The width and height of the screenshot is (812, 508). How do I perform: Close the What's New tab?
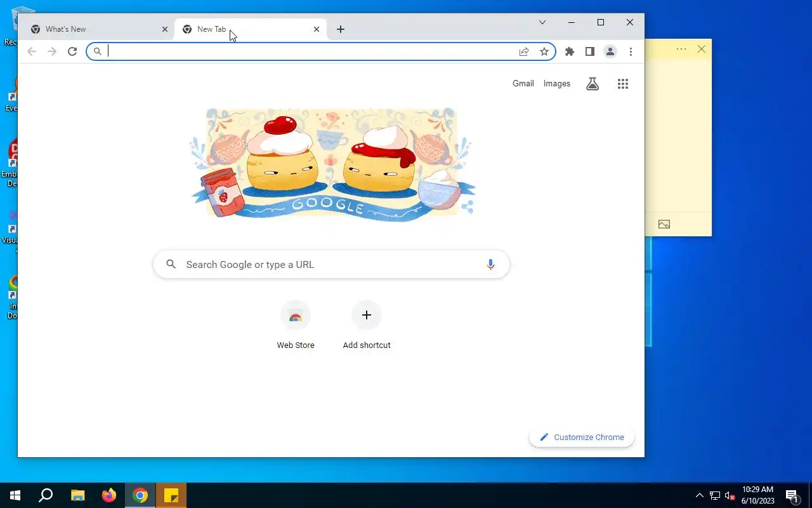[165, 29]
